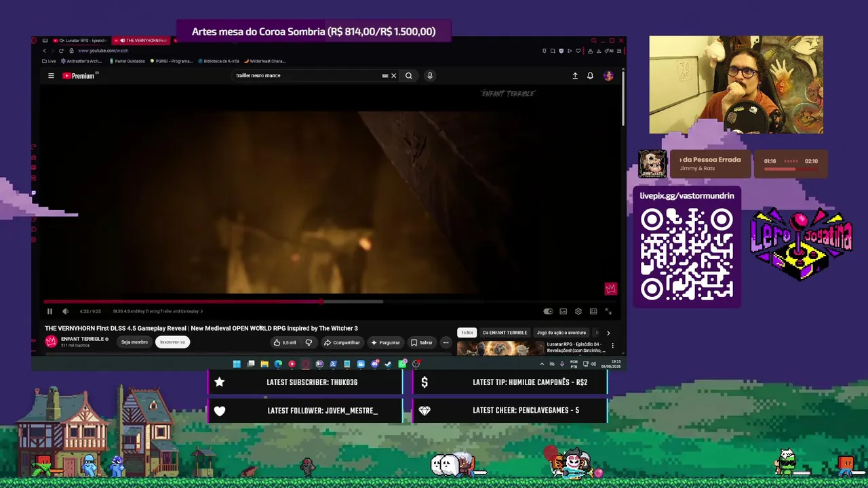The height and width of the screenshot is (488, 868).
Task: Expand the DLSS 4.5 chapter list
Action: (x=158, y=311)
